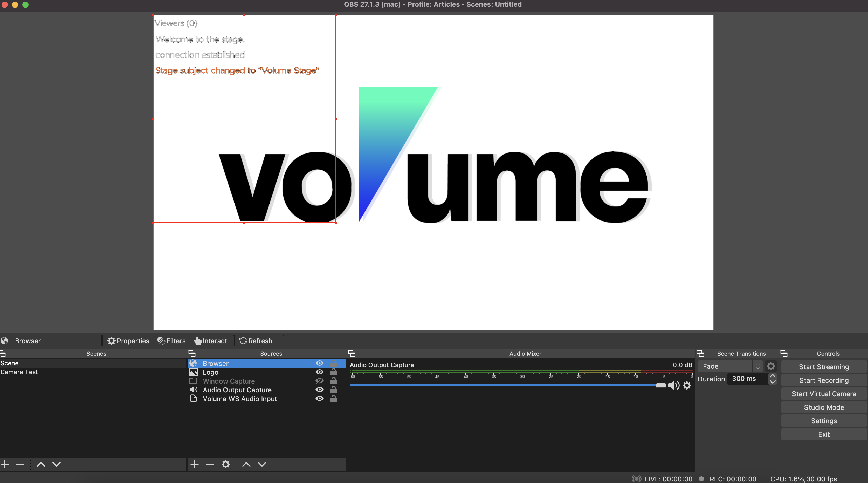Toggle lock on Volume WS Audio Input
The image size is (868, 483).
coord(334,398)
